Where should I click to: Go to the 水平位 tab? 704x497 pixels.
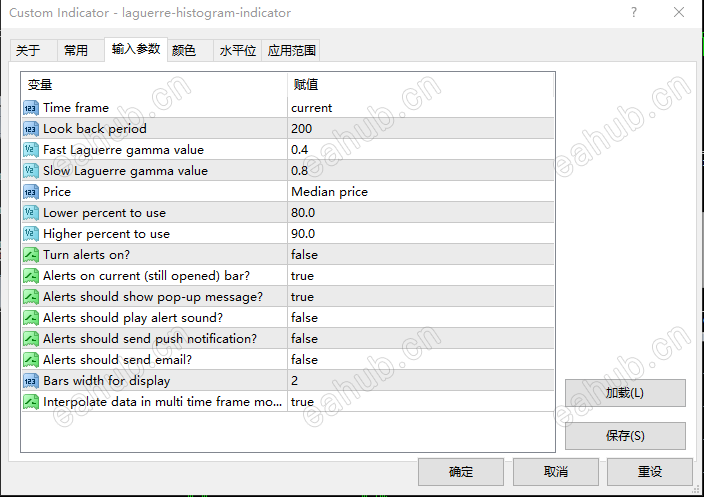coord(238,50)
